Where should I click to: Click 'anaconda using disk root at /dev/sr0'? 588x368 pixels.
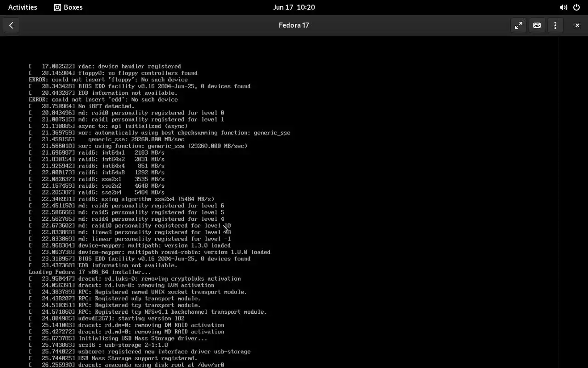tap(126, 365)
